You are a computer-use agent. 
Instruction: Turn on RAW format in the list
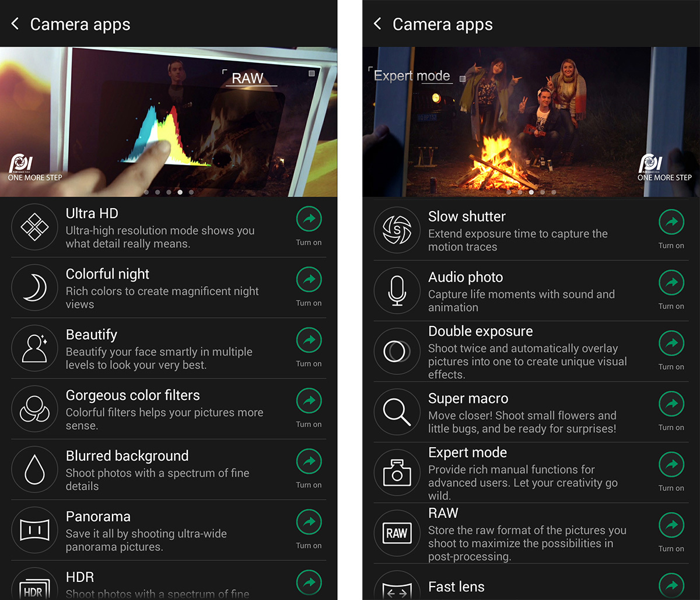coord(671,525)
